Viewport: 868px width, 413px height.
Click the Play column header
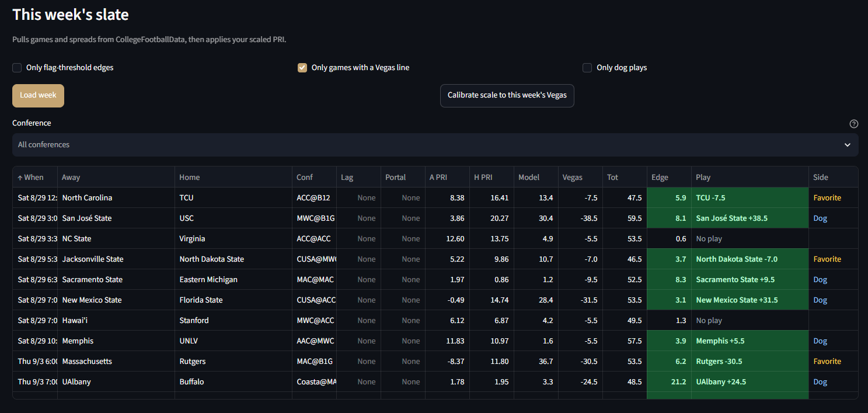click(x=750, y=178)
